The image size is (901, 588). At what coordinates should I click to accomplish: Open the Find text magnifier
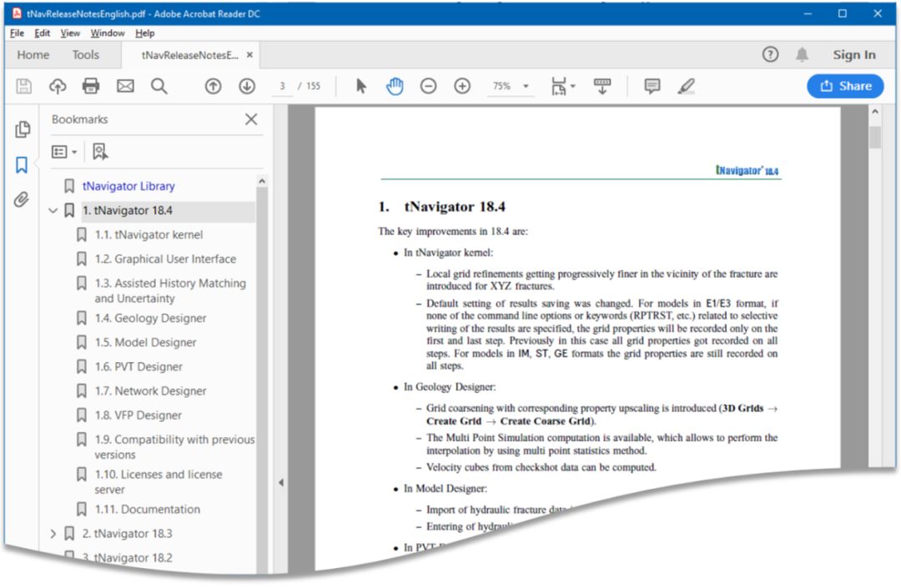pyautogui.click(x=159, y=86)
